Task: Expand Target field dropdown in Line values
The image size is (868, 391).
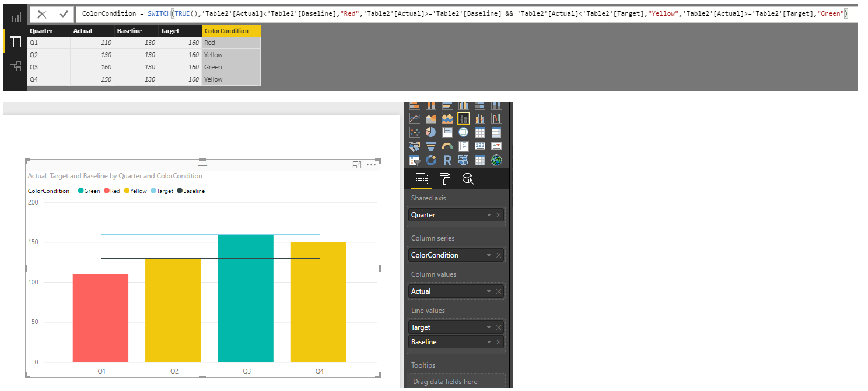Action: coord(489,327)
